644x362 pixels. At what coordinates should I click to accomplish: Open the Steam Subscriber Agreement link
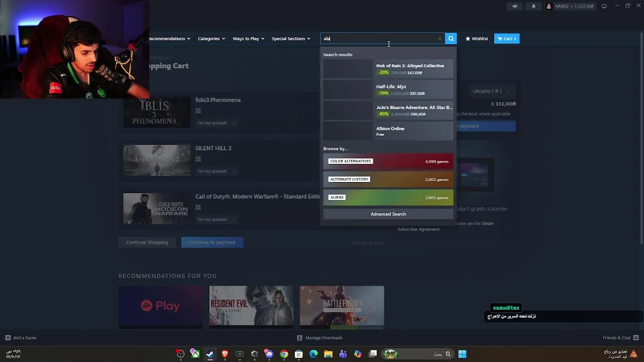pos(419,229)
